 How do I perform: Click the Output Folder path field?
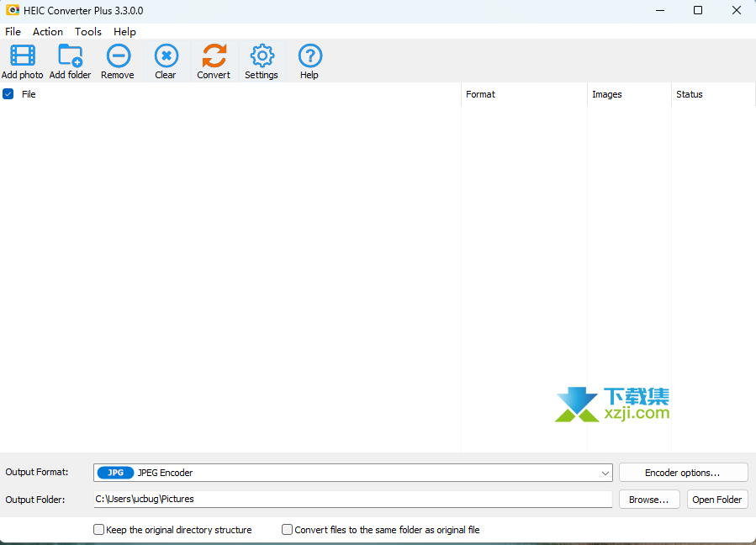(x=353, y=500)
